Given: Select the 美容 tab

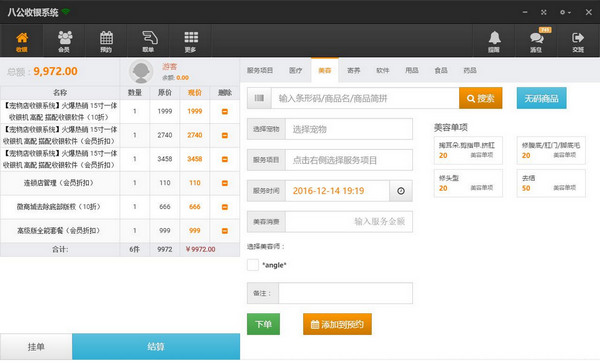Looking at the screenshot, I should click(x=324, y=70).
